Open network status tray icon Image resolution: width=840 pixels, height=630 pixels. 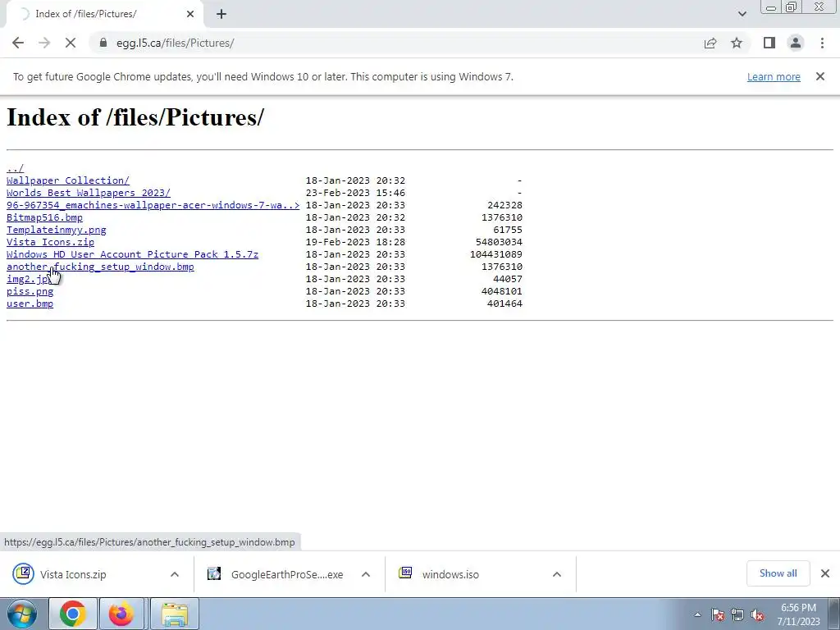pos(737,614)
